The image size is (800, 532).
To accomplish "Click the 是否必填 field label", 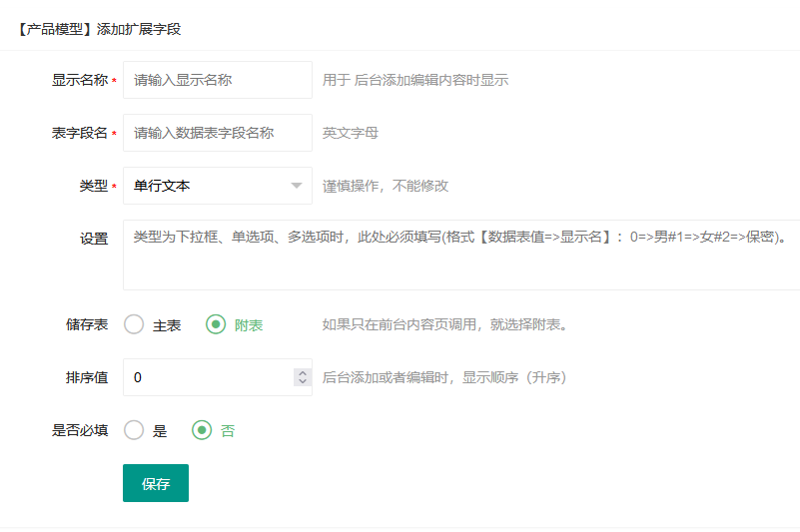I will click(80, 430).
